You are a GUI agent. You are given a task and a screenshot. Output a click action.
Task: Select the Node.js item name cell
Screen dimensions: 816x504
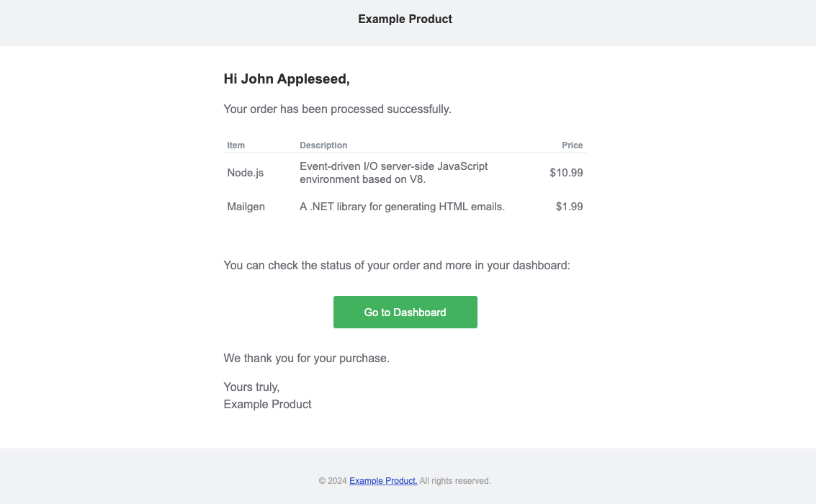click(x=245, y=173)
